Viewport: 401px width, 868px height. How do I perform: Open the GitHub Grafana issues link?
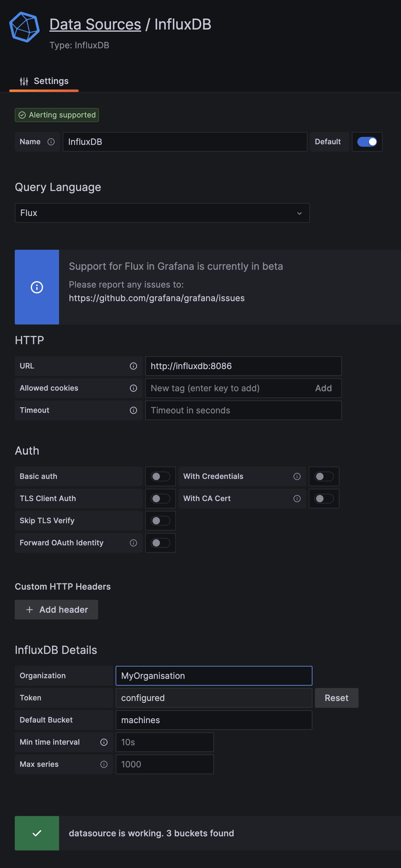(x=157, y=298)
